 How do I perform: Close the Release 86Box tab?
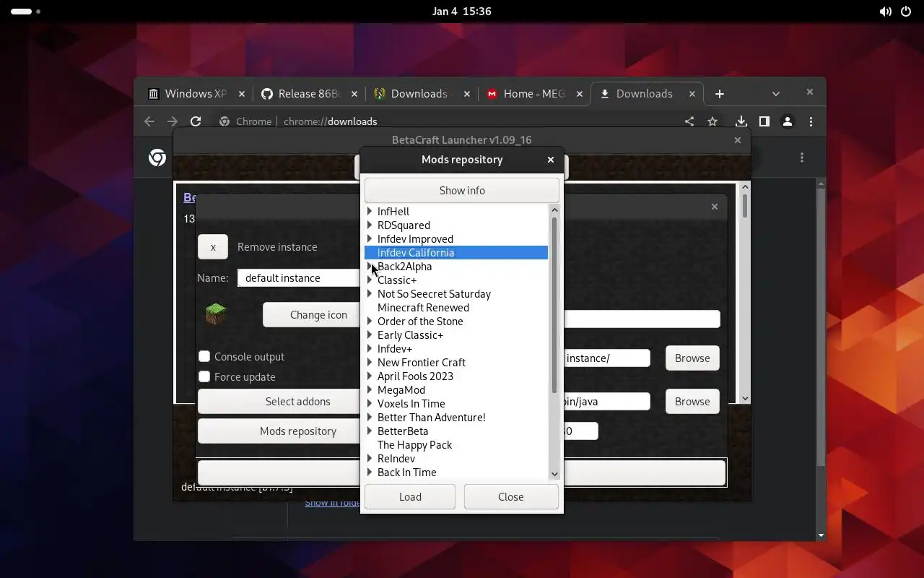354,94
